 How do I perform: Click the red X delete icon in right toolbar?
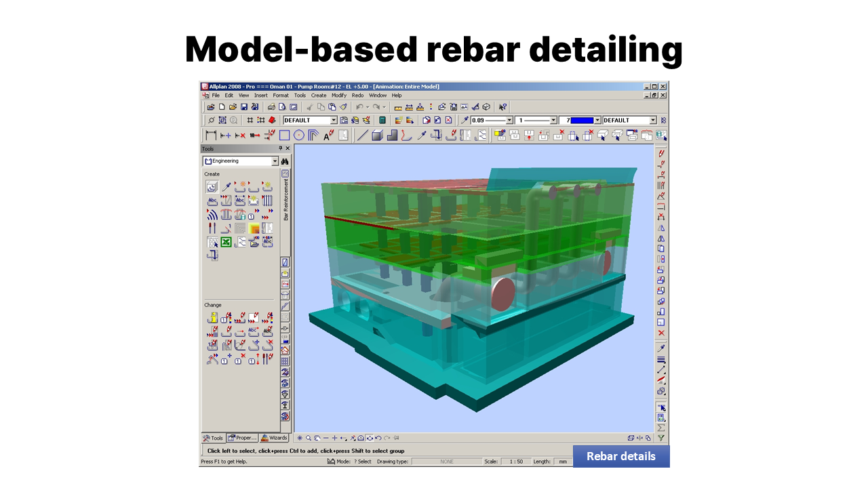pos(661,333)
